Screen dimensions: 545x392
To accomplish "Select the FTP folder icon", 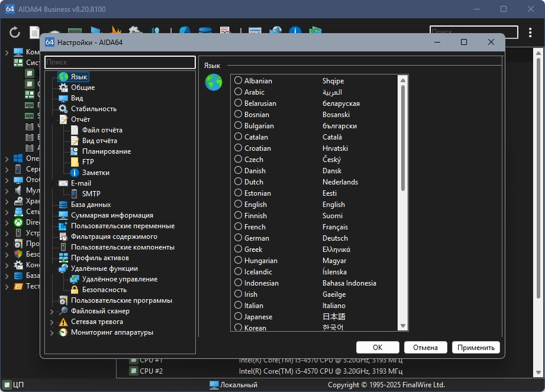I will tap(75, 162).
